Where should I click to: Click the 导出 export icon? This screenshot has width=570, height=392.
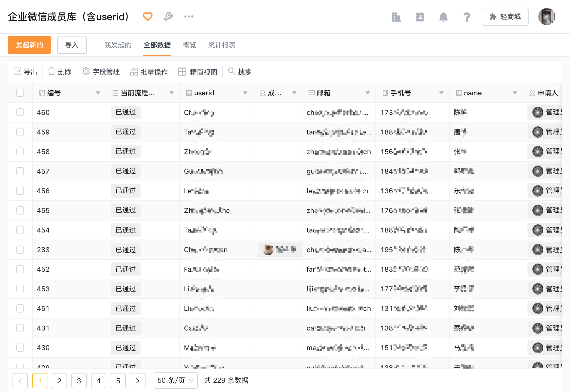pyautogui.click(x=17, y=71)
